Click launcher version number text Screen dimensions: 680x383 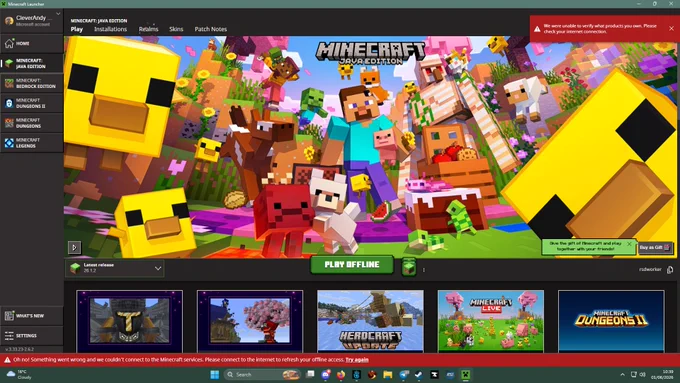(20, 349)
